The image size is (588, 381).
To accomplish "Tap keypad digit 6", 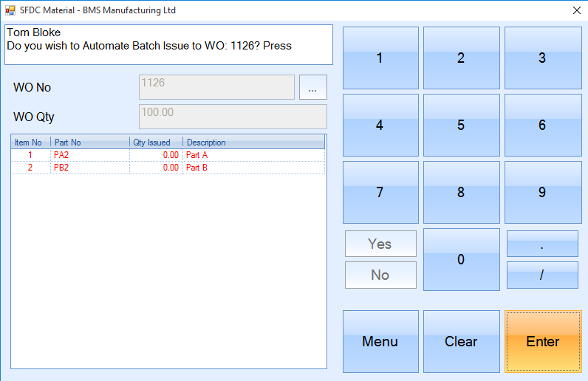I will tap(543, 125).
